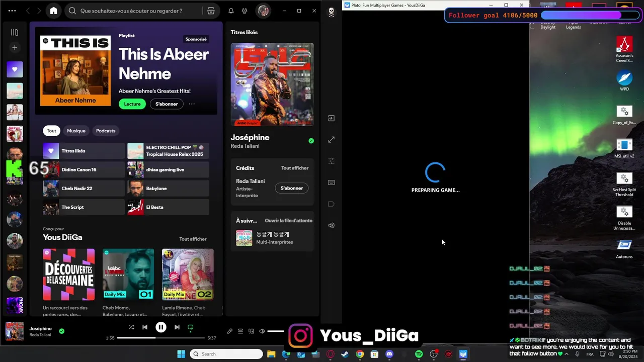The width and height of the screenshot is (644, 362).
Task: Toggle shuffle in Spotify player
Action: pos(131,327)
